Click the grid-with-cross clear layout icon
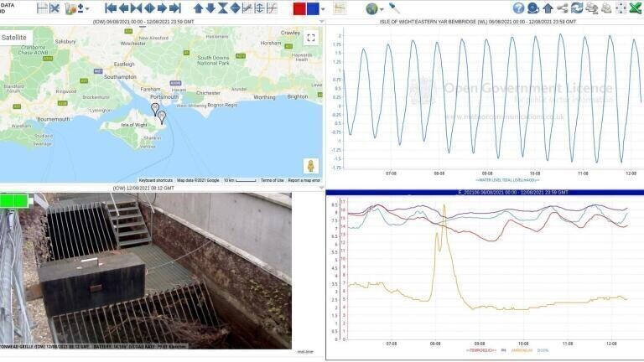The width and height of the screenshot is (644, 362). click(55, 8)
